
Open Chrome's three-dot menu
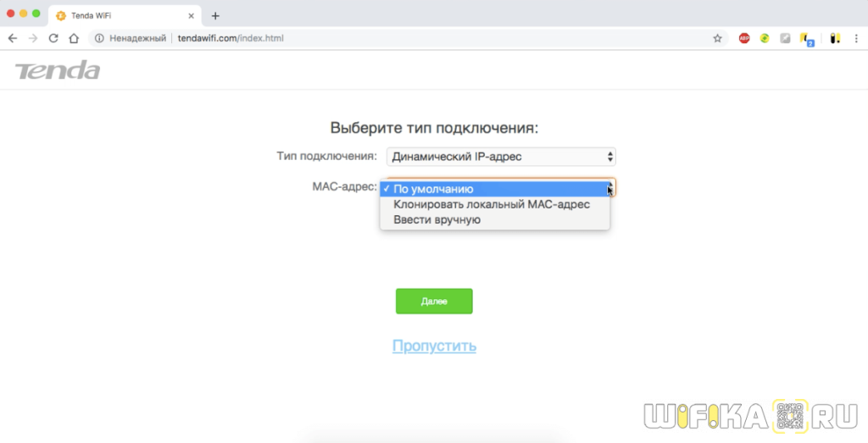coord(856,38)
